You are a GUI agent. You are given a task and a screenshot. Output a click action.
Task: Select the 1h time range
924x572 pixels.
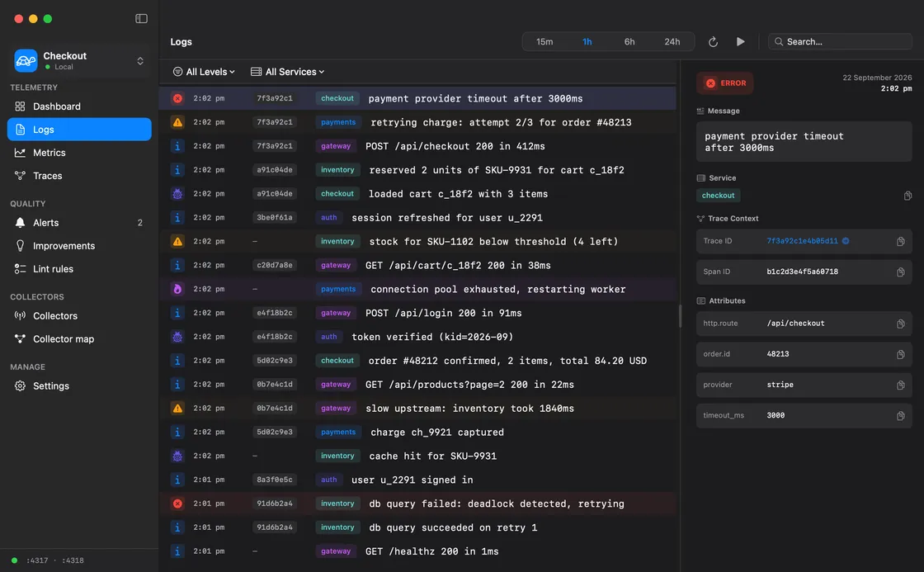click(587, 42)
